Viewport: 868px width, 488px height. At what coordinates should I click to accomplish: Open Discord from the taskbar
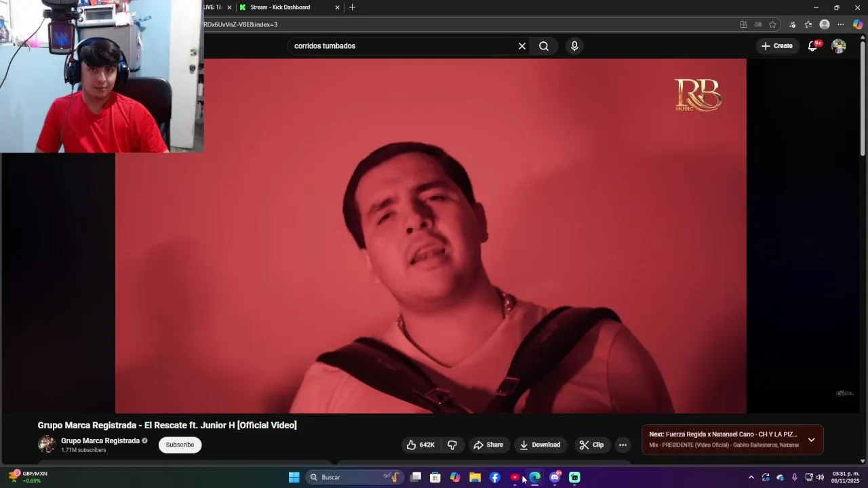[x=555, y=477]
